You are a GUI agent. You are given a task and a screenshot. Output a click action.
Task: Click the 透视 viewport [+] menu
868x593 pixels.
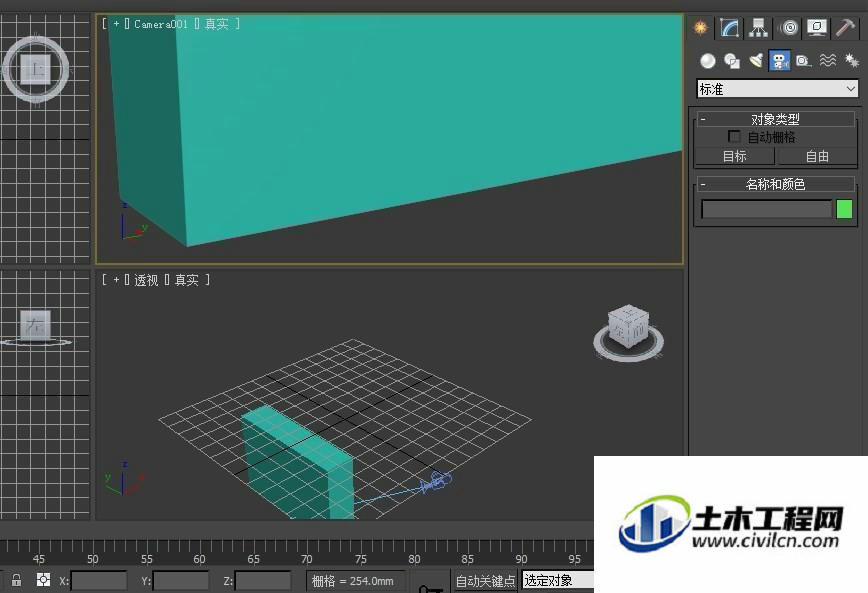pos(116,280)
